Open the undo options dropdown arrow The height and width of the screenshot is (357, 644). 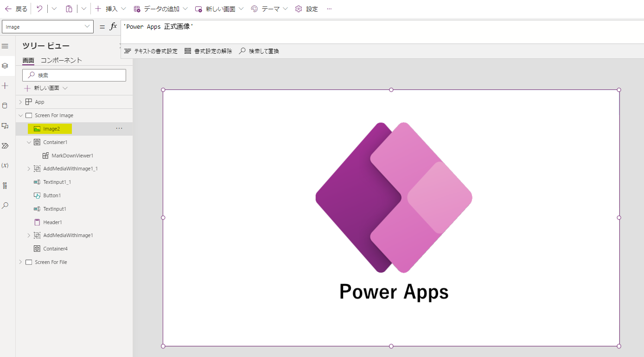(x=54, y=9)
